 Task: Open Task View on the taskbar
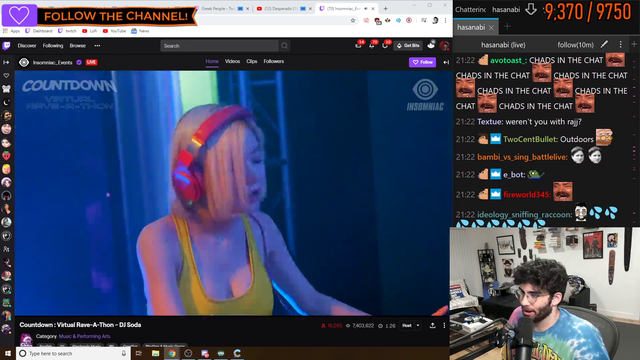tap(138, 353)
